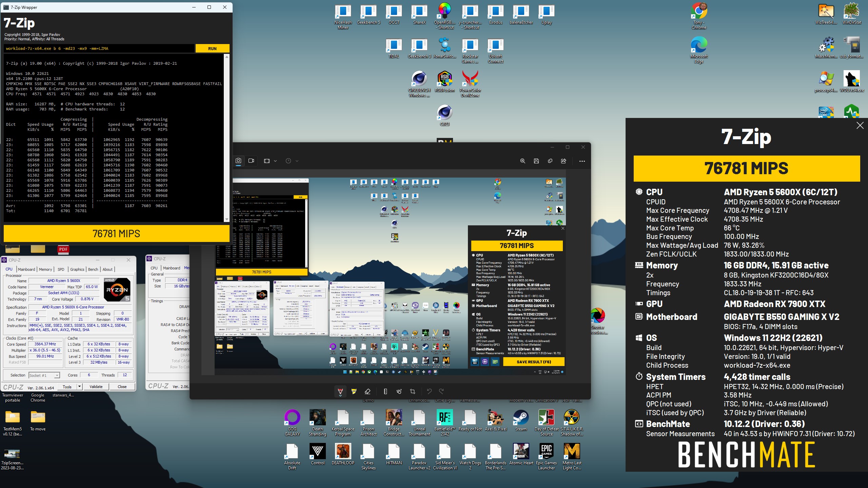Share the snip using the share icon
Screen dimensions: 868x488
[x=564, y=161]
